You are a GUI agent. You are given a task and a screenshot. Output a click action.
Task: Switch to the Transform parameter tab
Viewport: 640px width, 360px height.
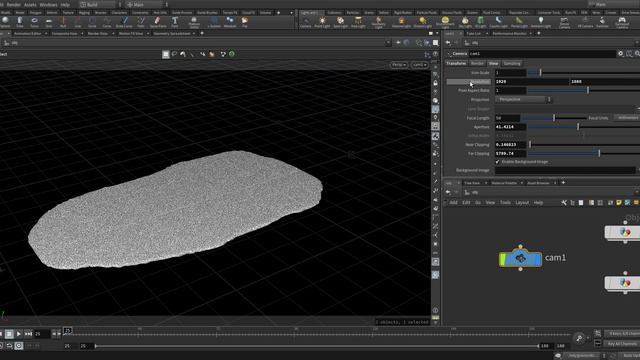pyautogui.click(x=456, y=63)
